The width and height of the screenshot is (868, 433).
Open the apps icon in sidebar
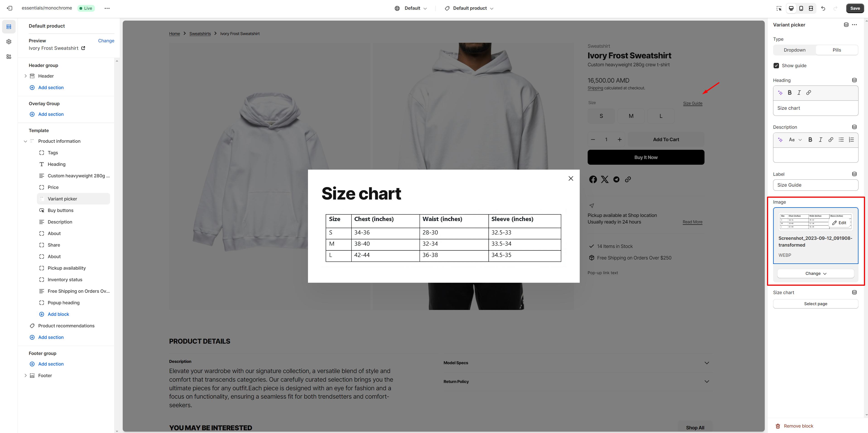click(x=9, y=57)
